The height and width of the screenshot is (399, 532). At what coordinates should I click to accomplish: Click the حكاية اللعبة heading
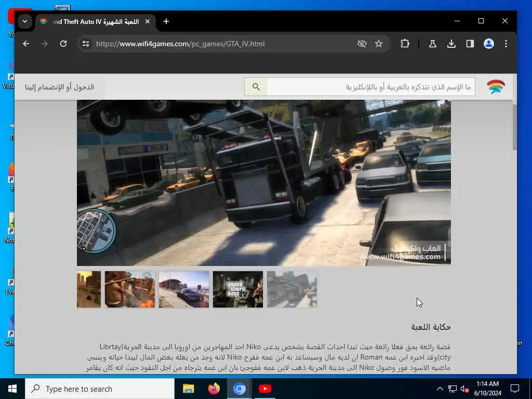coord(431,327)
